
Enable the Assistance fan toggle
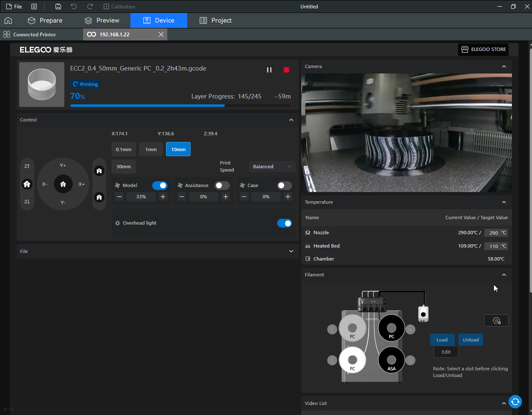222,185
